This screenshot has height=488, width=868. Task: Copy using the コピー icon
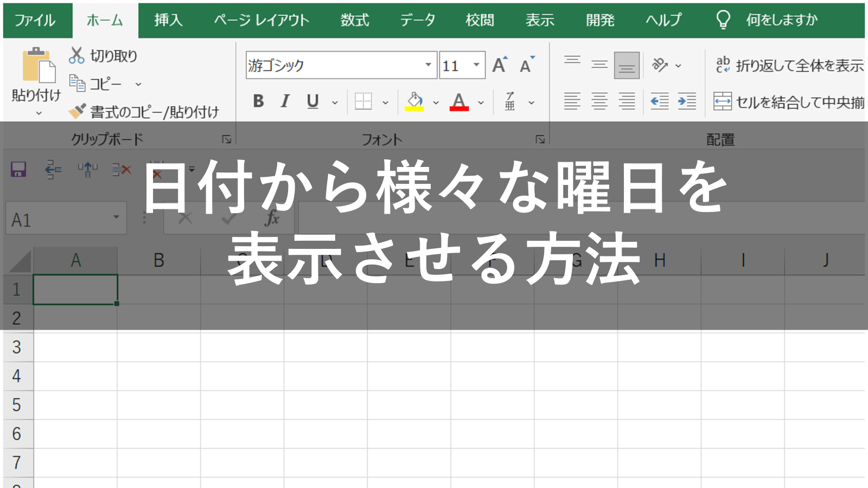(77, 84)
